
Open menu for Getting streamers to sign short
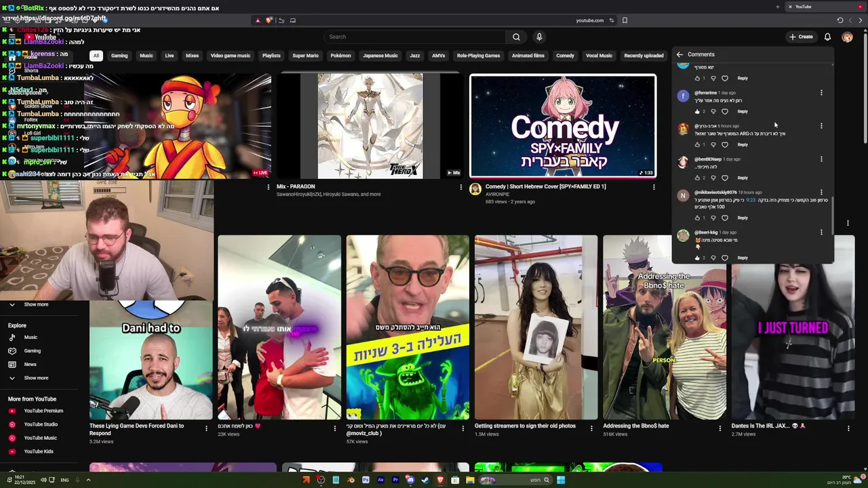pos(591,428)
